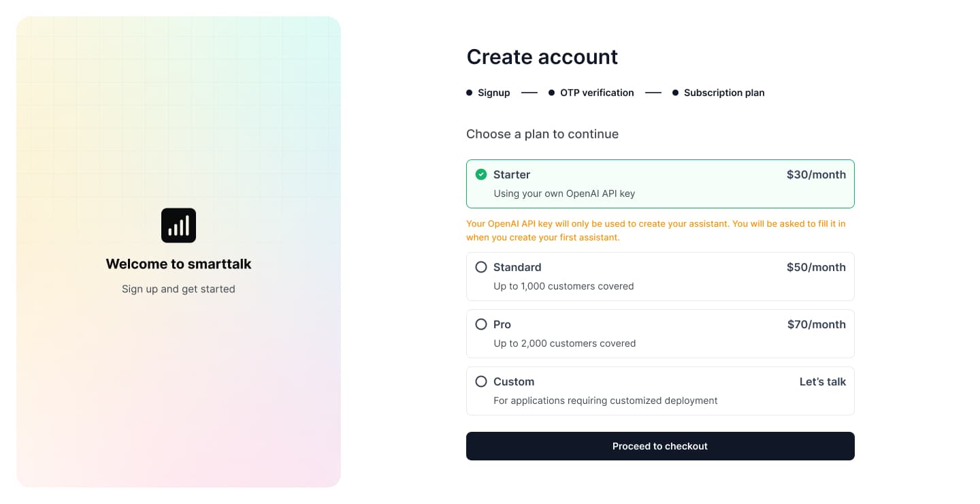Go to the OTP verification step label
This screenshot has width=980, height=504.
[x=597, y=93]
